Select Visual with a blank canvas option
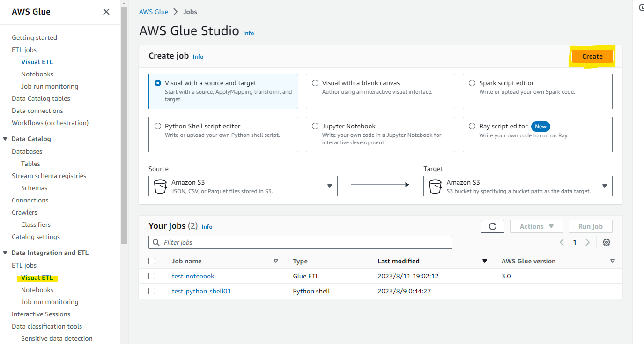This screenshot has height=344, width=644. click(x=315, y=83)
